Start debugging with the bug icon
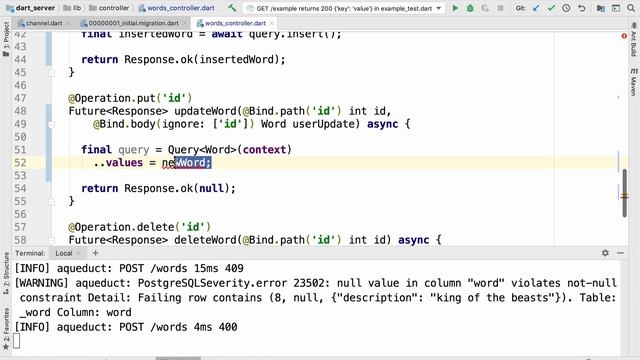This screenshot has width=640, height=360. click(x=470, y=8)
